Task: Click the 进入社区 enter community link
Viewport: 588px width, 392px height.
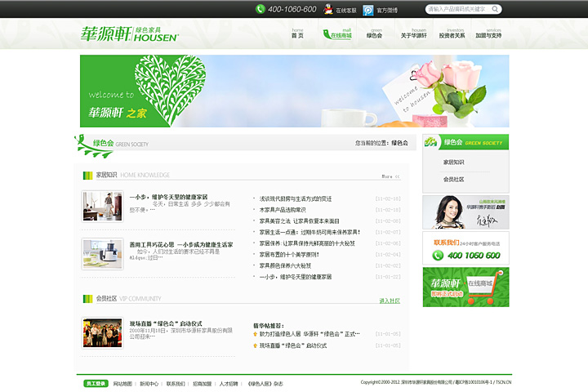Action: (x=389, y=301)
